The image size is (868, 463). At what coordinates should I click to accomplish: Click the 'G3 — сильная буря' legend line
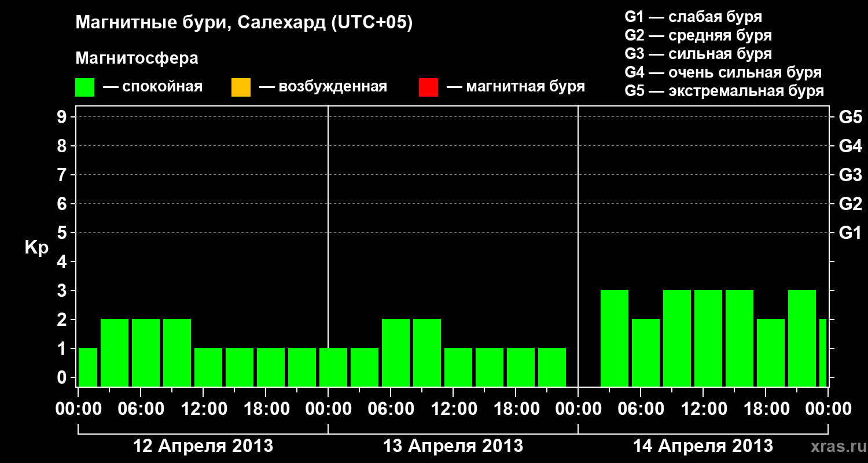698,54
